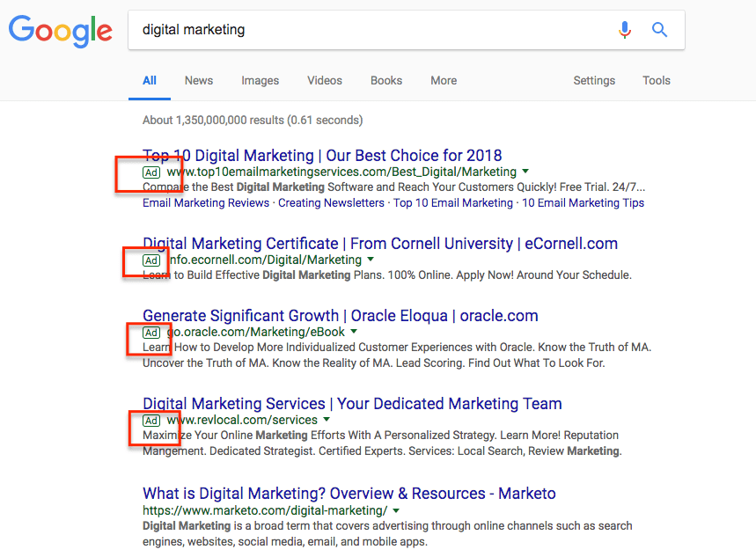
Task: Open the More search options menu
Action: [x=444, y=81]
